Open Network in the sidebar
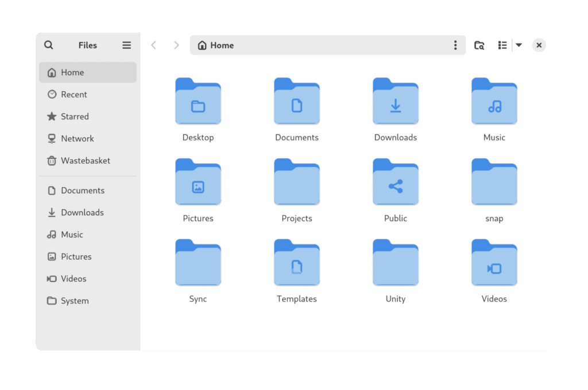Viewport: 588px width, 390px height. click(88, 139)
